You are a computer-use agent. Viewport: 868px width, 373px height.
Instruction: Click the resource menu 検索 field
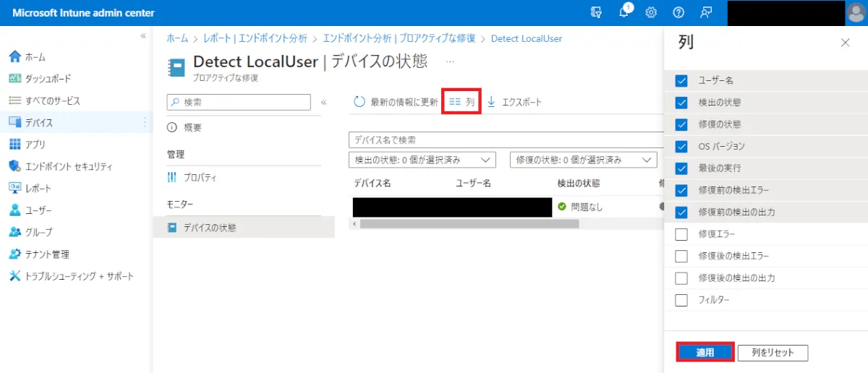pyautogui.click(x=239, y=102)
